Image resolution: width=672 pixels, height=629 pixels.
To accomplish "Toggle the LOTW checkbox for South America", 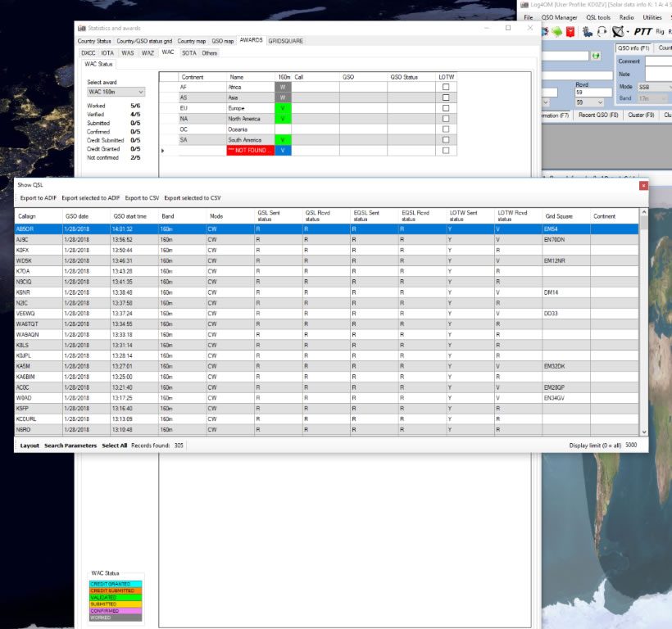I will [x=446, y=140].
